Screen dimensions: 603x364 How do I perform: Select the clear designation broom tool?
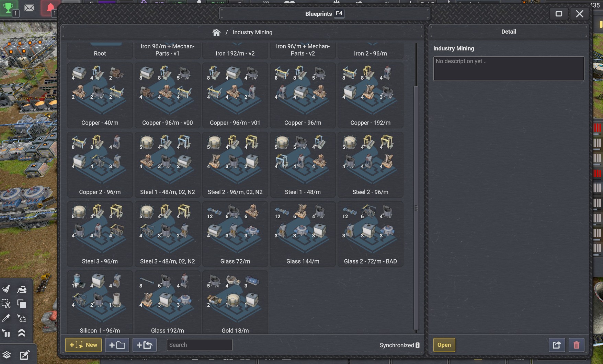(6, 289)
